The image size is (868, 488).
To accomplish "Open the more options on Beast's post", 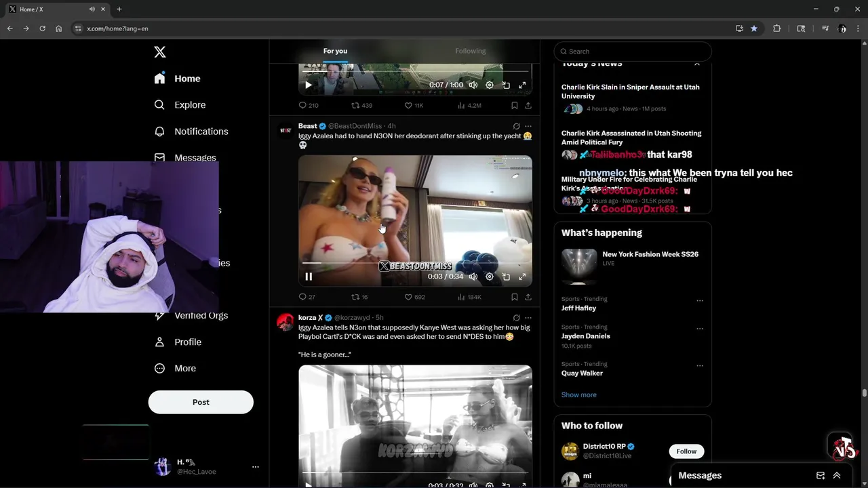I will 528,126.
